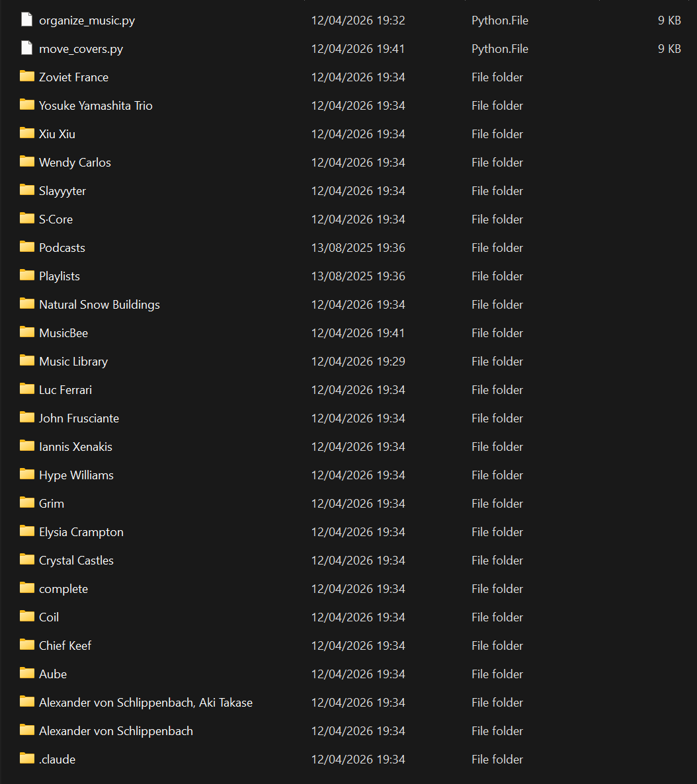Click the Natural Snow Buildings folder icon
697x784 pixels.
click(27, 303)
